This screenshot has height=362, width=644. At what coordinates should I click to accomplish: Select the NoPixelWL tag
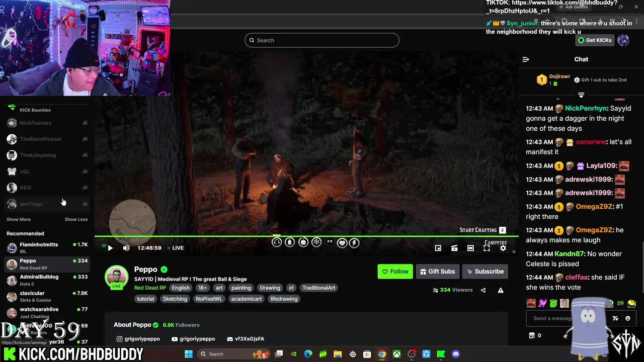[209, 299]
